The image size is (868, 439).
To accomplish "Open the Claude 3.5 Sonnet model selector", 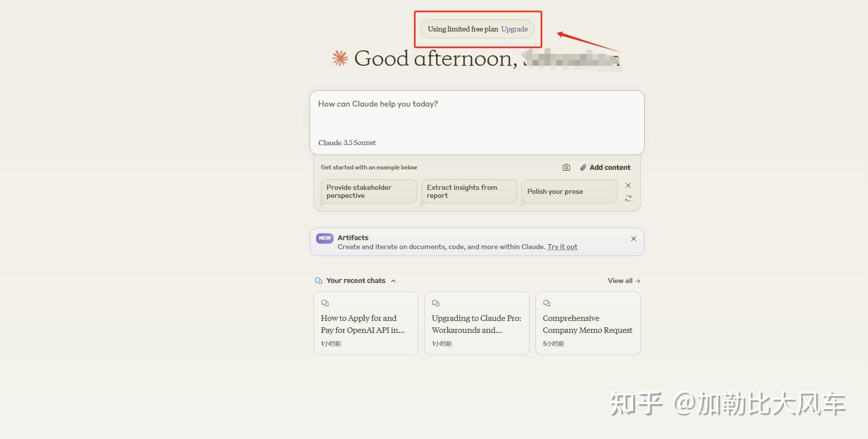I will click(347, 143).
